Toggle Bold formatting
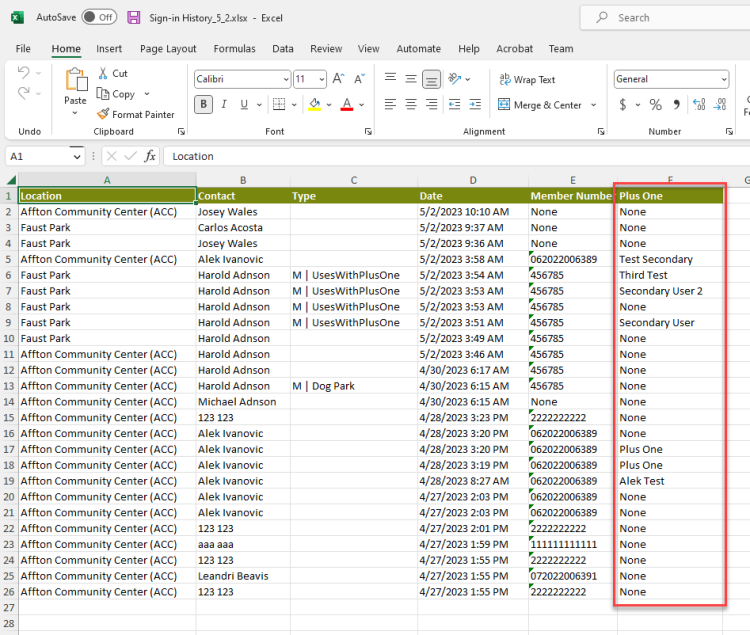Viewport: 750px width, 635px height. click(x=204, y=104)
